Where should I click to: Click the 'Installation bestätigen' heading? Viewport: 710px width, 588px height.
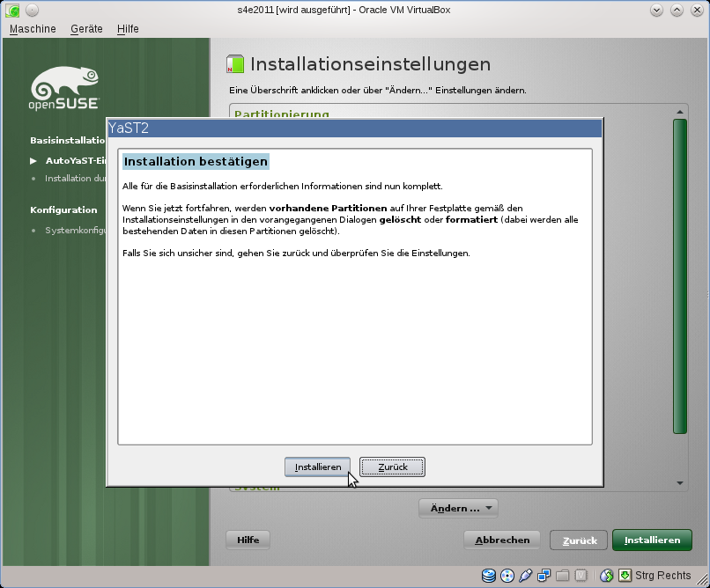196,161
